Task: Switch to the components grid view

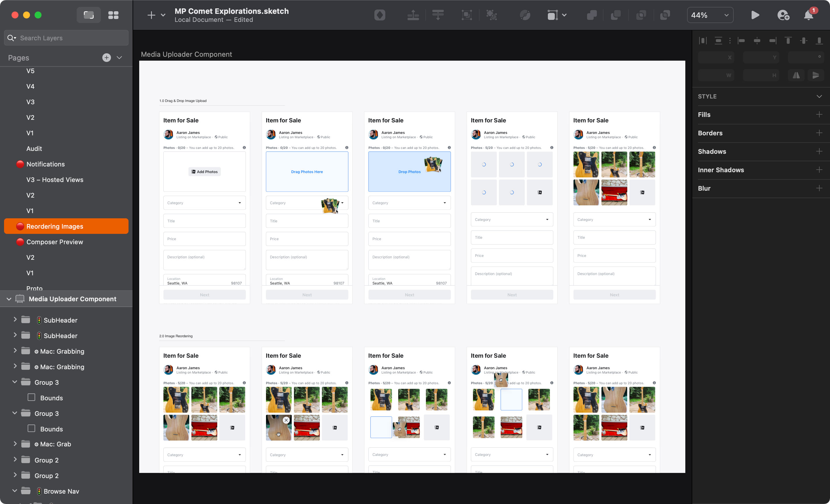Action: coord(114,15)
